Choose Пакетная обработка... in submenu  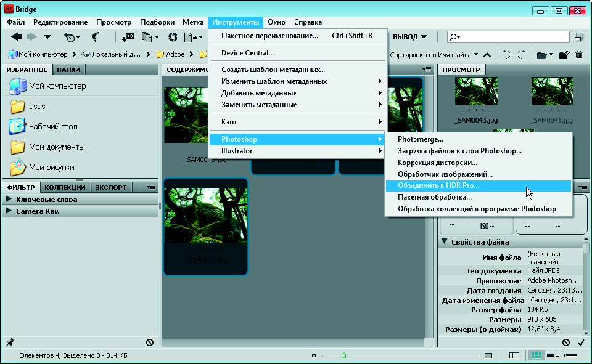pyautogui.click(x=479, y=197)
